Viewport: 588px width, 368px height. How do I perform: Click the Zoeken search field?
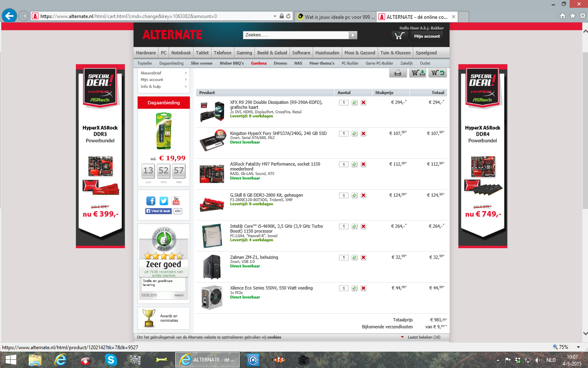click(296, 35)
